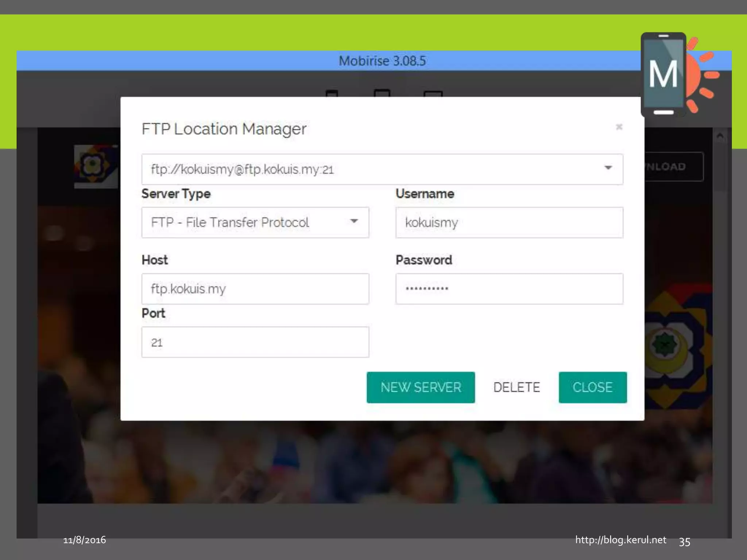Open the blog.kerul.net link
This screenshot has width=747, height=560.
pyautogui.click(x=620, y=540)
